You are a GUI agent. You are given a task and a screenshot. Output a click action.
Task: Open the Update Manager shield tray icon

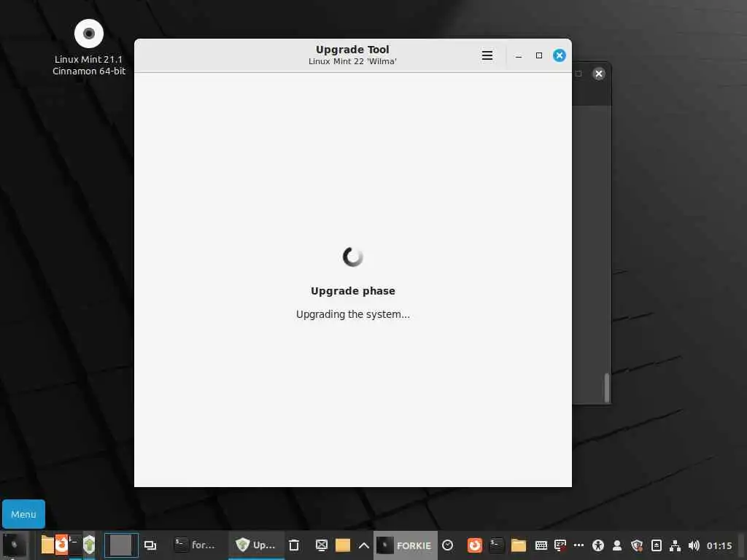coord(637,545)
